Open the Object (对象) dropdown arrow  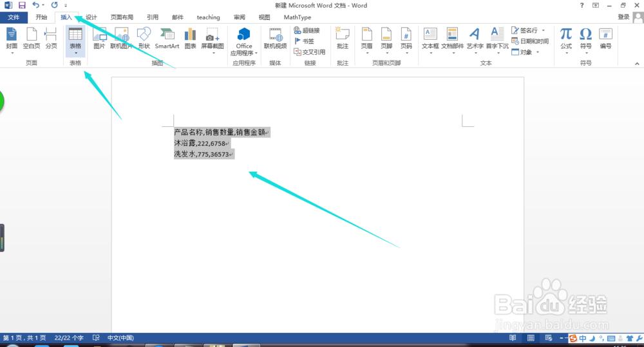point(538,52)
